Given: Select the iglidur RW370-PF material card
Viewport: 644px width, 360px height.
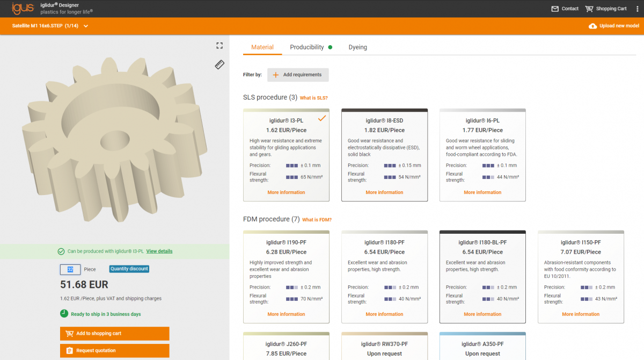Looking at the screenshot, I should (384, 346).
